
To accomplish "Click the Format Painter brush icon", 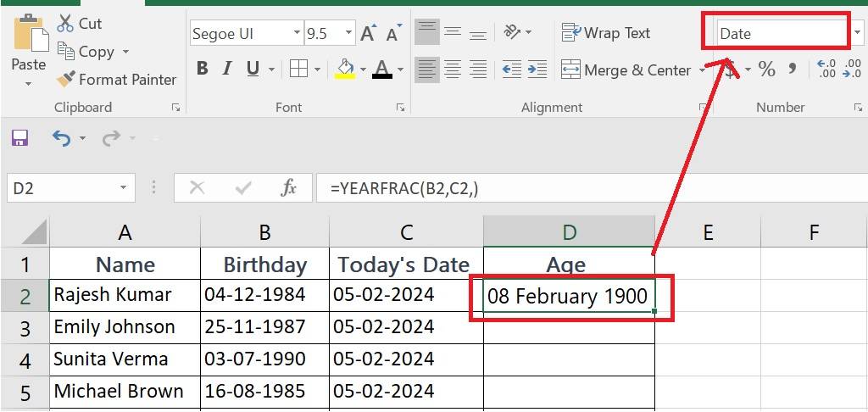I will tap(65, 80).
